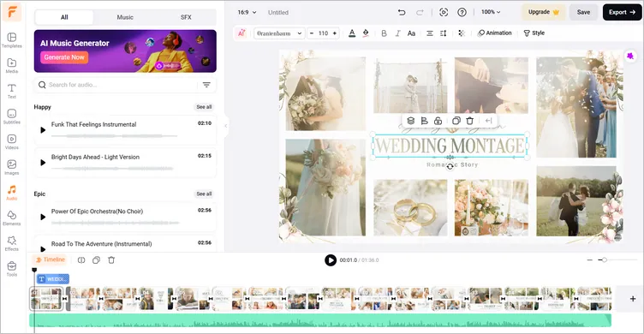This screenshot has width=644, height=334.
Task: Click the timeline zoom slider handle
Action: click(x=604, y=260)
